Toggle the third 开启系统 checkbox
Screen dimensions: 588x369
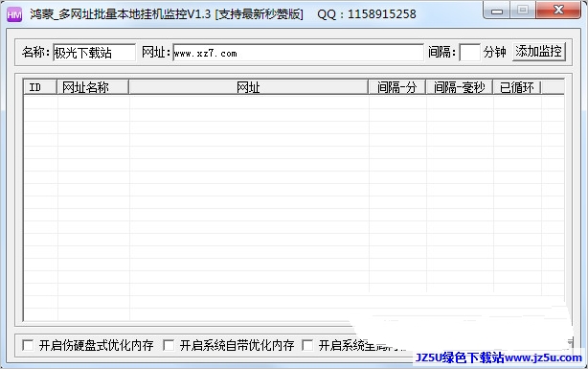click(x=307, y=345)
